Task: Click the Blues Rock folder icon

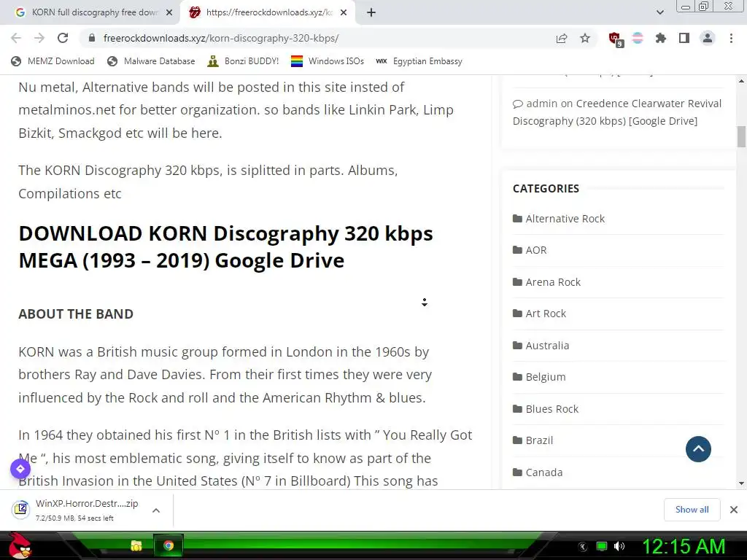Action: point(517,408)
